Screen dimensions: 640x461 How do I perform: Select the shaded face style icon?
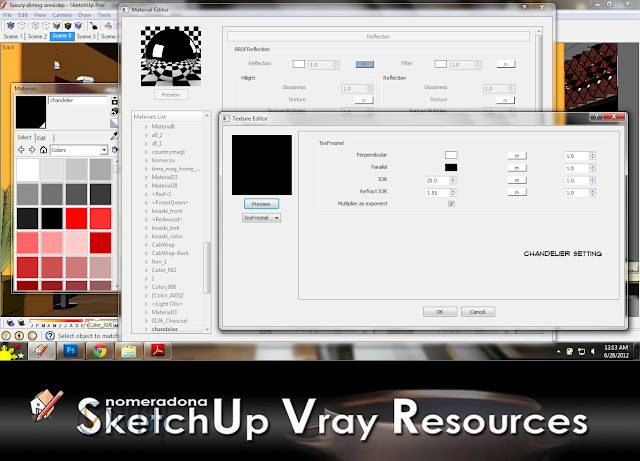coord(57,26)
